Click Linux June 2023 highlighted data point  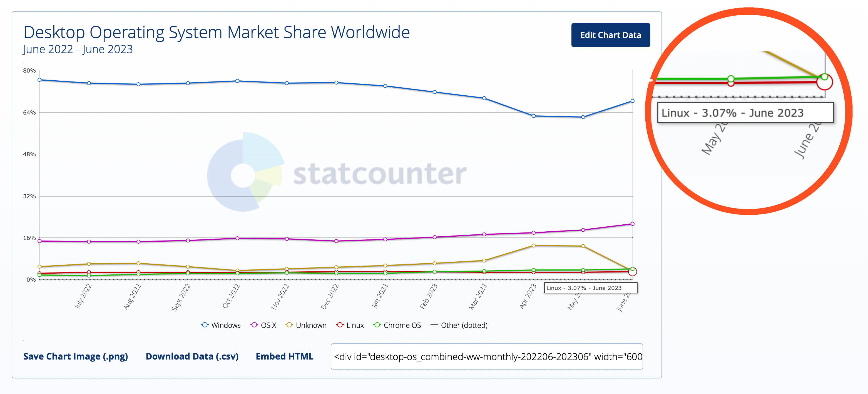(632, 272)
